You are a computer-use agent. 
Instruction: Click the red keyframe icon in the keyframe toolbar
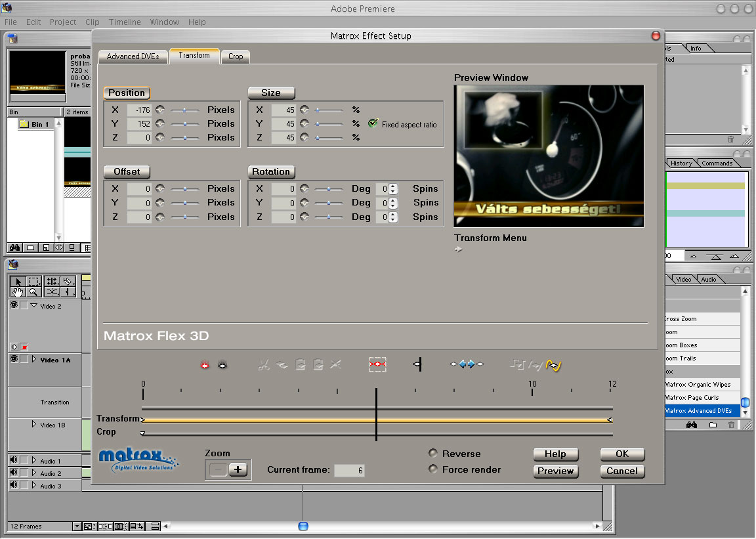pos(205,366)
